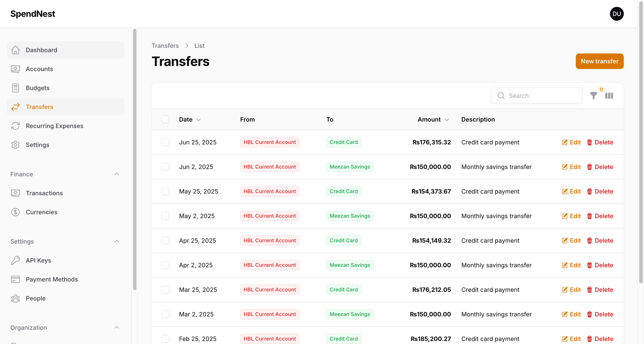The width and height of the screenshot is (644, 344).
Task: Go to Payment Methods page
Action: coord(52,279)
